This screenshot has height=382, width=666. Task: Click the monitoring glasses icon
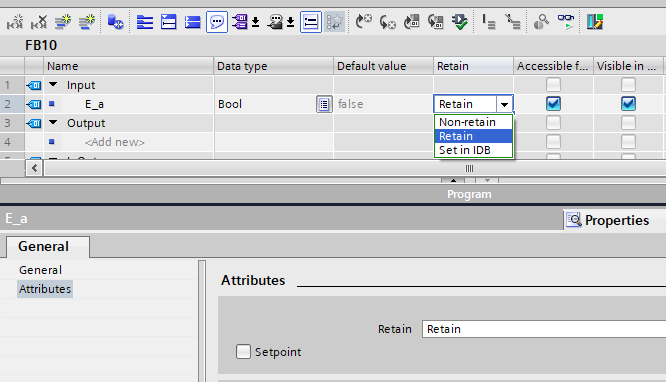coord(566,22)
